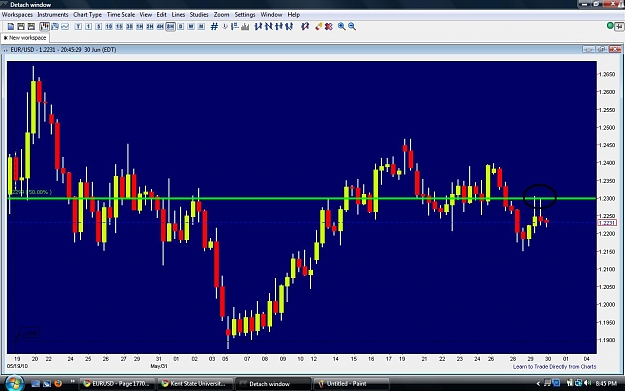Click the Detach window taskbar button
625x391 pixels.
(272, 384)
